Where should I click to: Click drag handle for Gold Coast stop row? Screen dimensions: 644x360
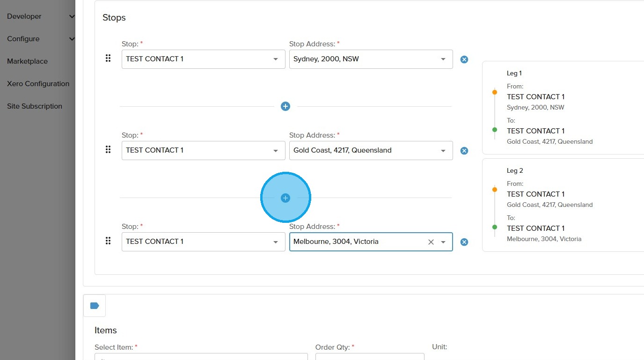pyautogui.click(x=108, y=150)
